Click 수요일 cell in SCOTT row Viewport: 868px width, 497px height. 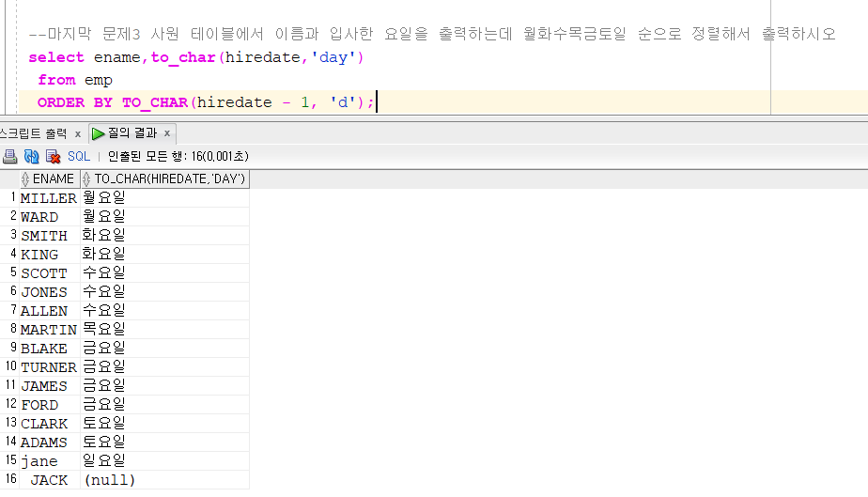click(165, 273)
